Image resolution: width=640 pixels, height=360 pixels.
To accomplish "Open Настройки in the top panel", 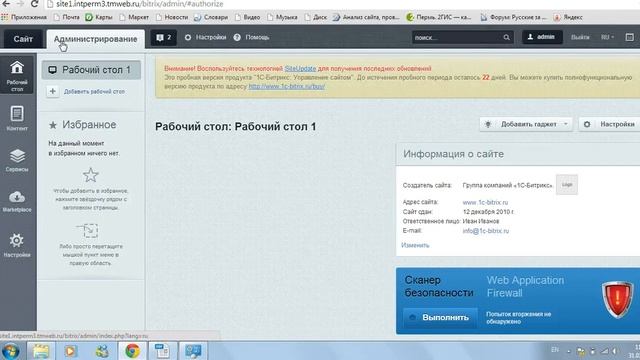I will (205, 37).
